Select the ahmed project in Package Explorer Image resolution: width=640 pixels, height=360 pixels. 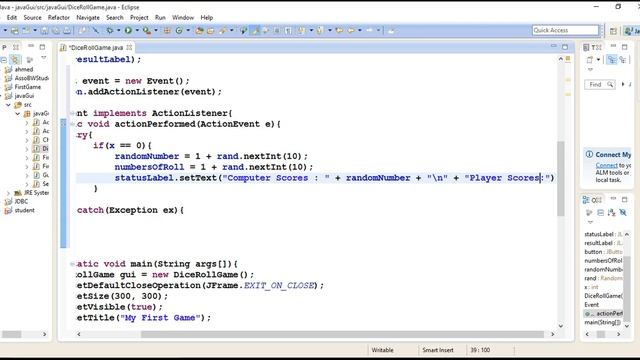point(24,69)
